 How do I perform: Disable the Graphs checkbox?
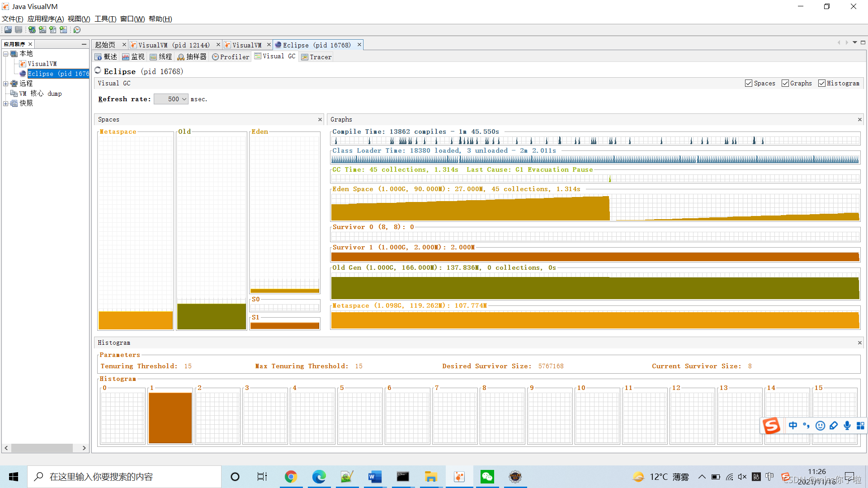tap(785, 83)
